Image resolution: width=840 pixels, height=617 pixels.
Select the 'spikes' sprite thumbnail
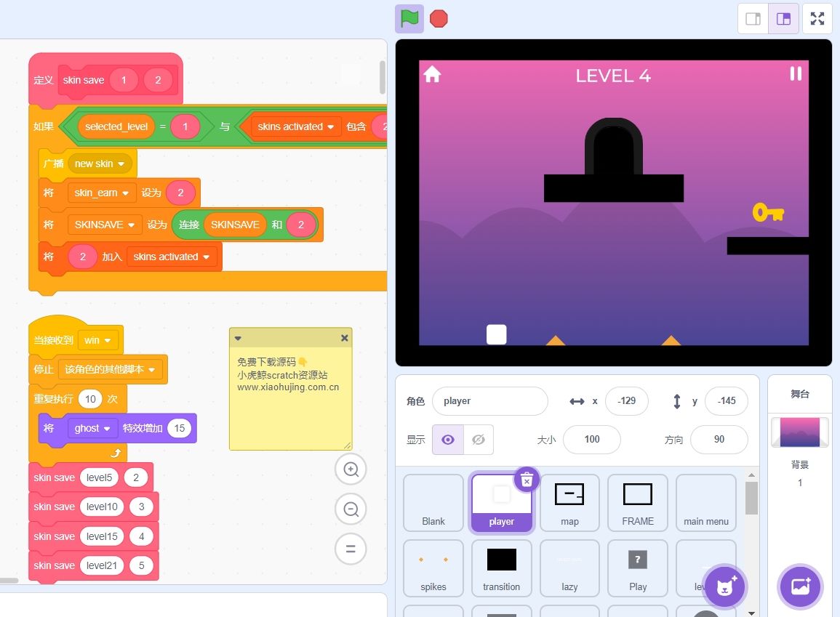(433, 568)
